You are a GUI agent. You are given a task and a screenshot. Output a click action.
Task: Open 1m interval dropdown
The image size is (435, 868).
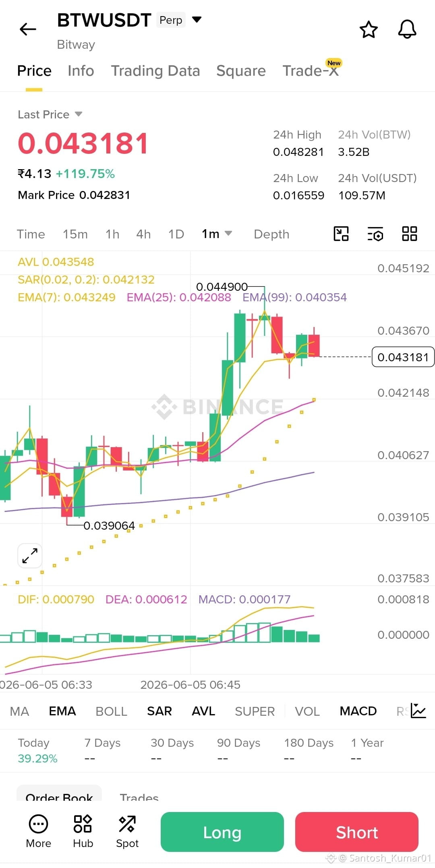217,234
